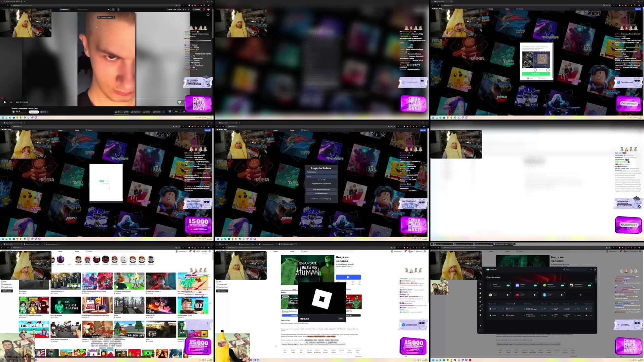
Task: Select the Telegram icon in ExitLag connections
Action: pyautogui.click(x=544, y=295)
